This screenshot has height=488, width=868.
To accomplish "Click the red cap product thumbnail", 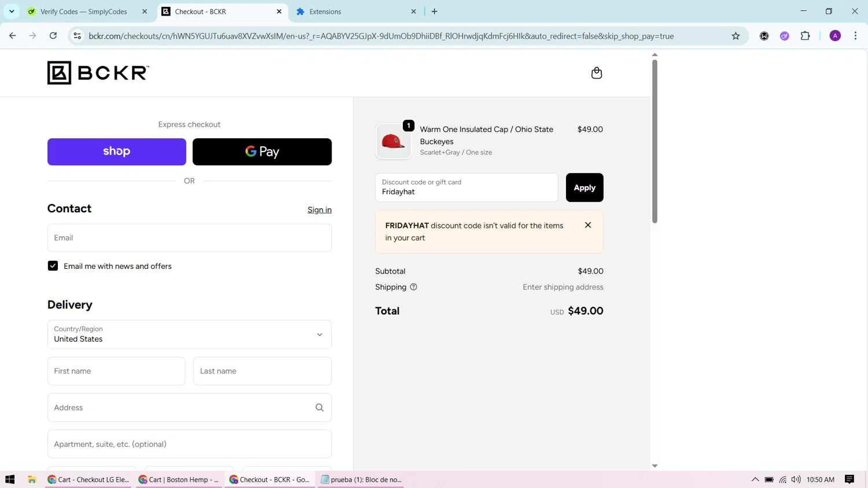I will (393, 141).
